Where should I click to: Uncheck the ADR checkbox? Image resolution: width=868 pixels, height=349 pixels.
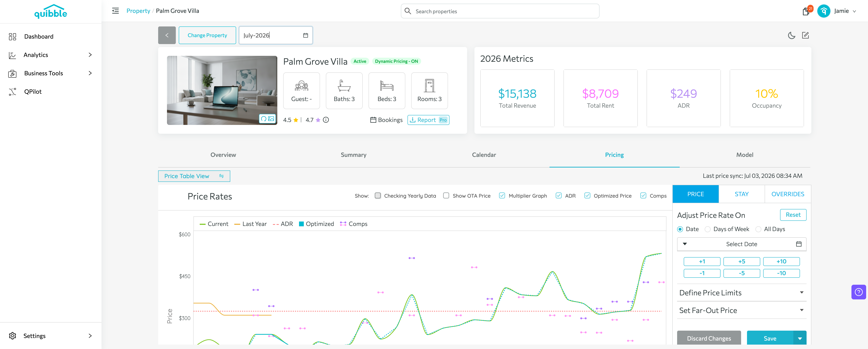click(559, 196)
